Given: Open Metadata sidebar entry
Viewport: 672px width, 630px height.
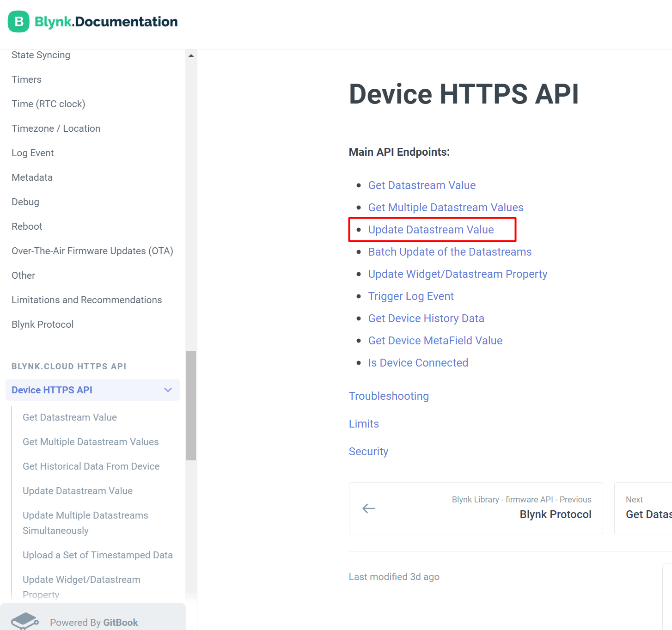Looking at the screenshot, I should [x=32, y=177].
